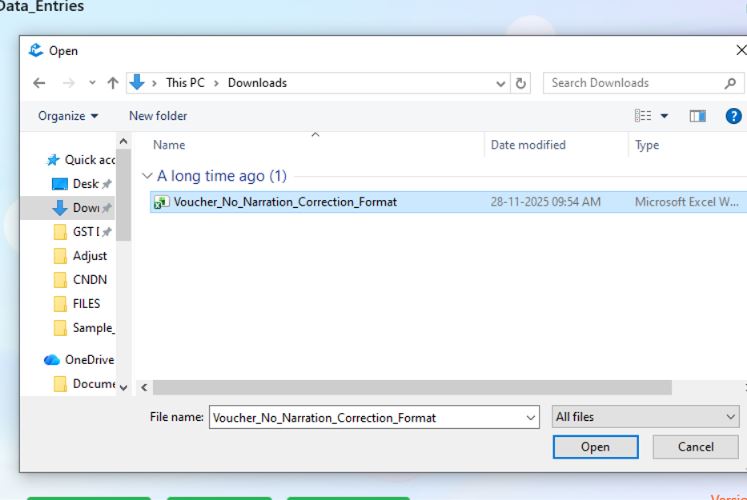Click the Excel file icon
This screenshot has height=500, width=747.
coord(161,202)
